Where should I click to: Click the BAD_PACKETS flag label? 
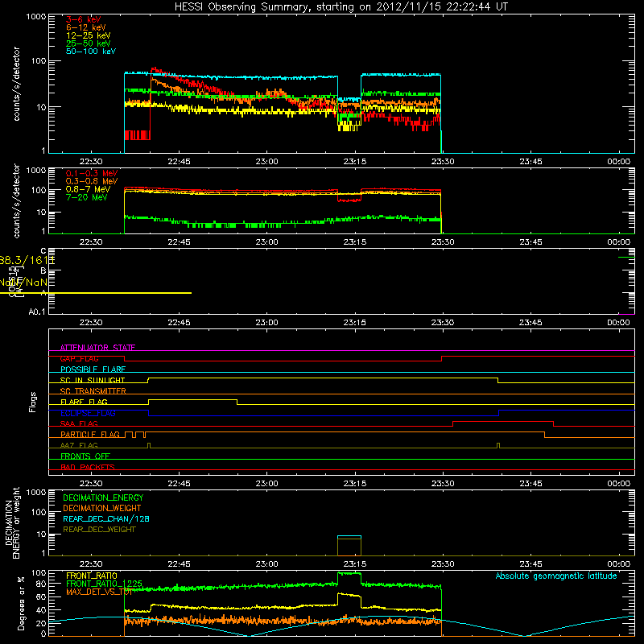coord(88,467)
